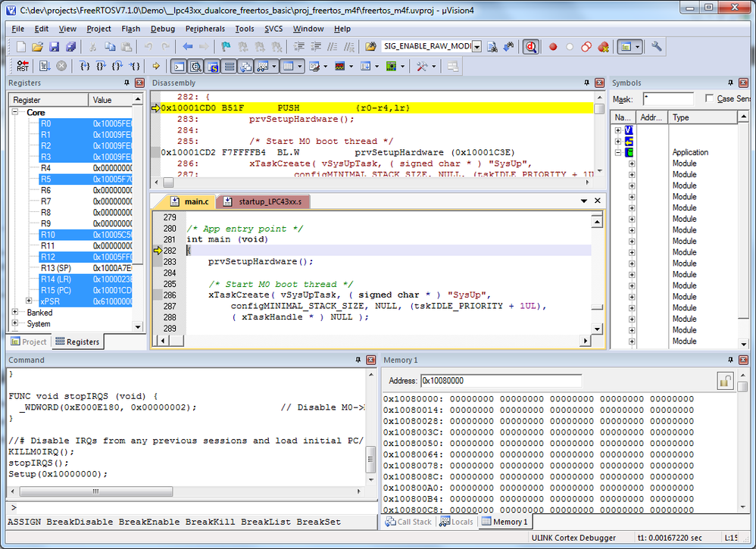Click the Insert/Remove Breakpoint red dot icon
This screenshot has width=756, height=549.
pyautogui.click(x=553, y=47)
